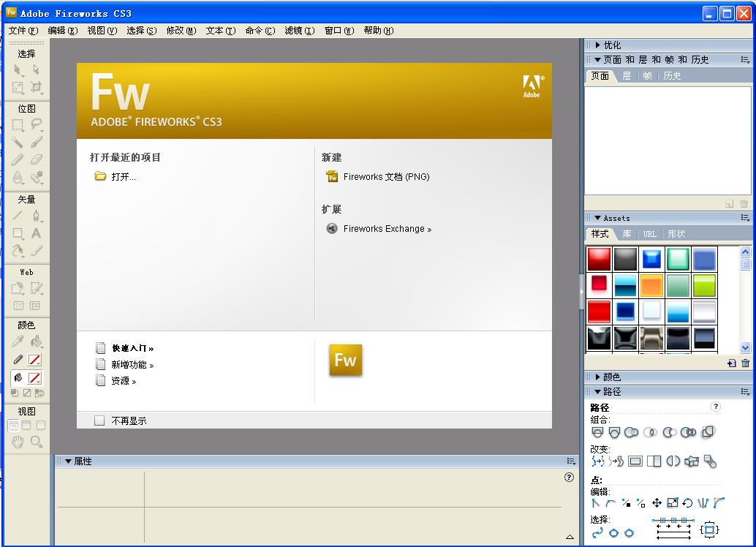Collapse the Assets panel
Screen dimensions: 756x547
pyautogui.click(x=598, y=218)
